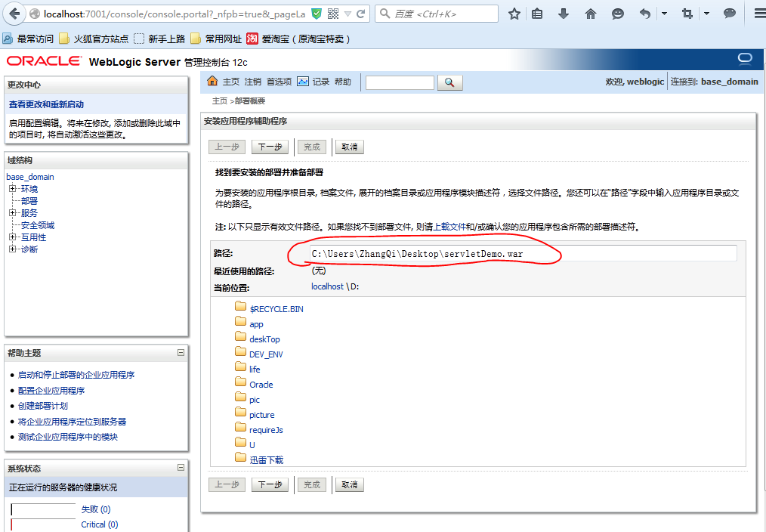Click the browser home icon

pyautogui.click(x=591, y=14)
